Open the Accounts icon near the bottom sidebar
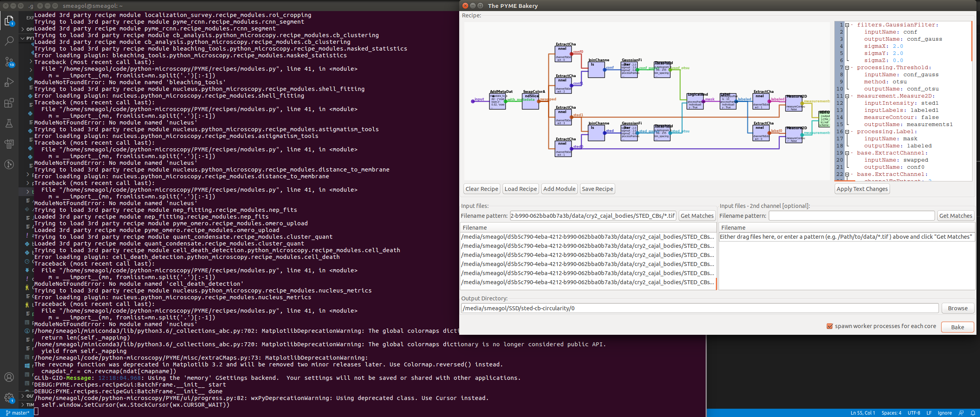 tap(9, 377)
